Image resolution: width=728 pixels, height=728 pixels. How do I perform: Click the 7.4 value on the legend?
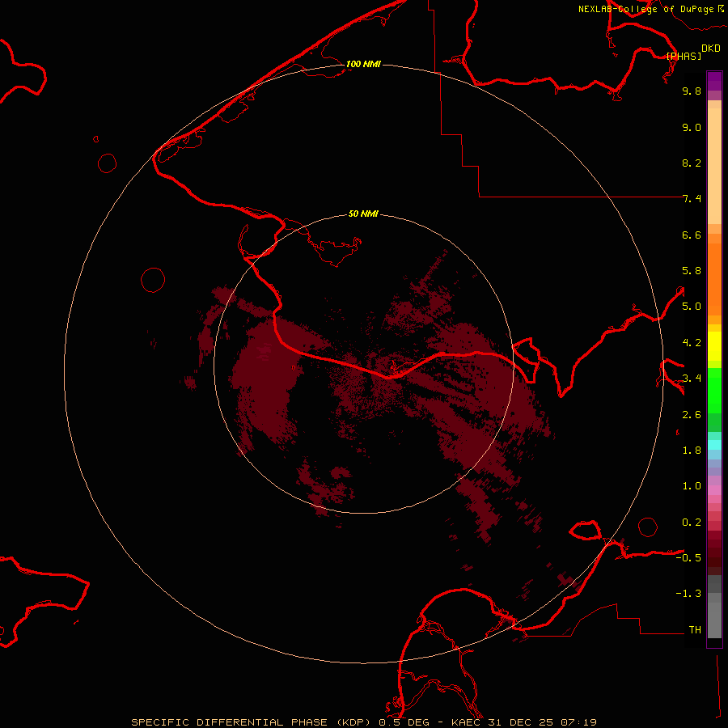(x=692, y=199)
